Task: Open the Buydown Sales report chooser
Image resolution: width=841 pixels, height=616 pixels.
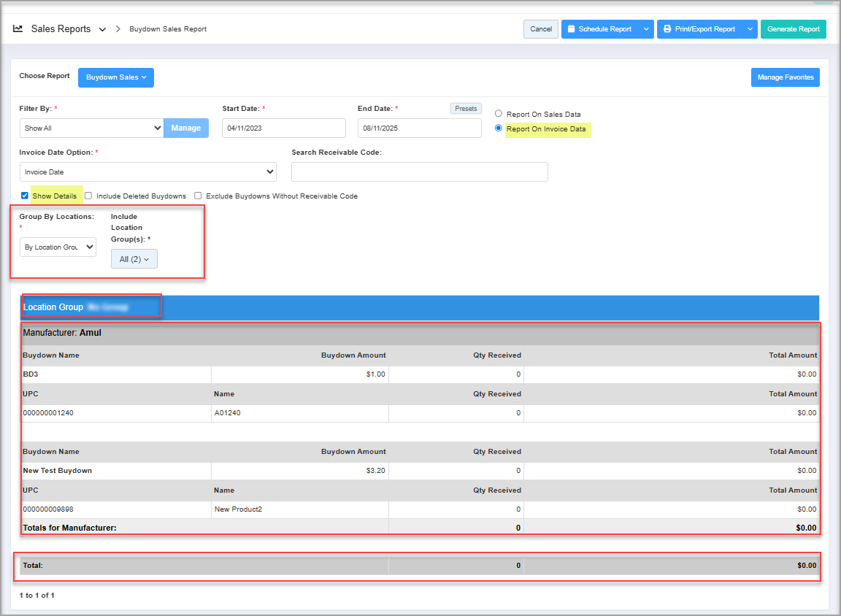Action: pos(116,77)
